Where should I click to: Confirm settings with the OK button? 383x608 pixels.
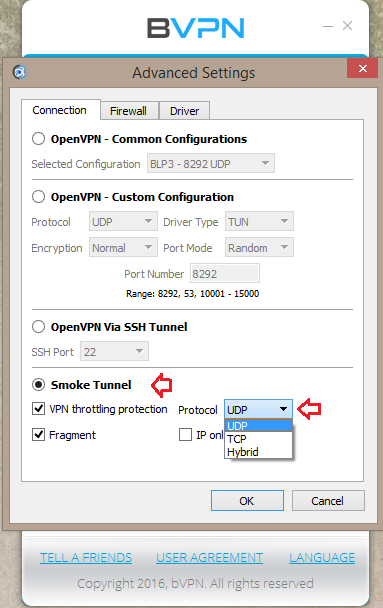[247, 501]
